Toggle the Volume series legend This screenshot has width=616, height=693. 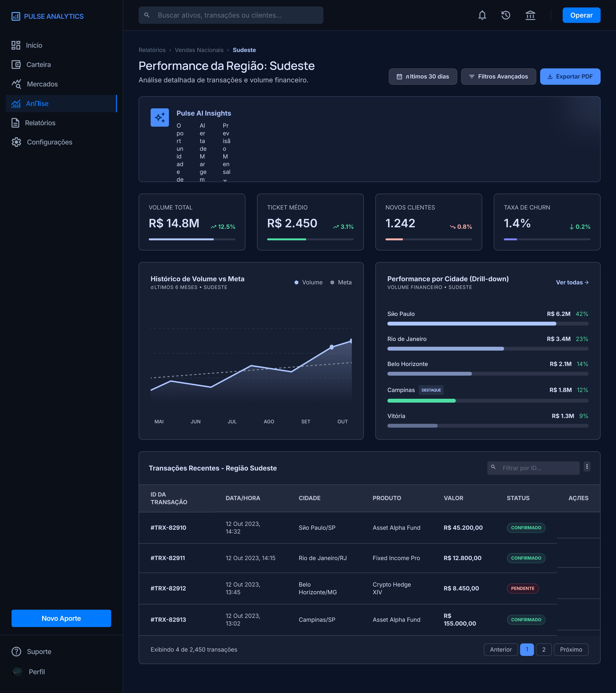308,282
